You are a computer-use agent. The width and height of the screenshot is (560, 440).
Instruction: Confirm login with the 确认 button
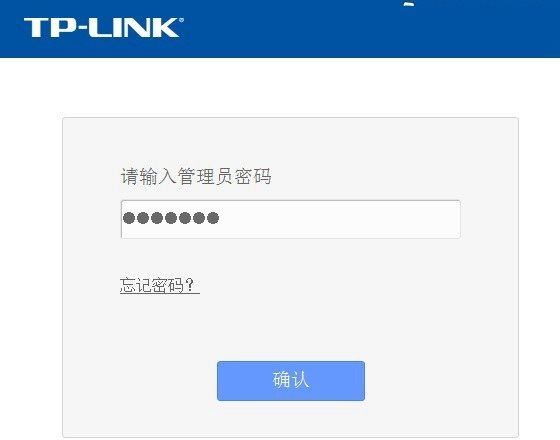point(291,381)
